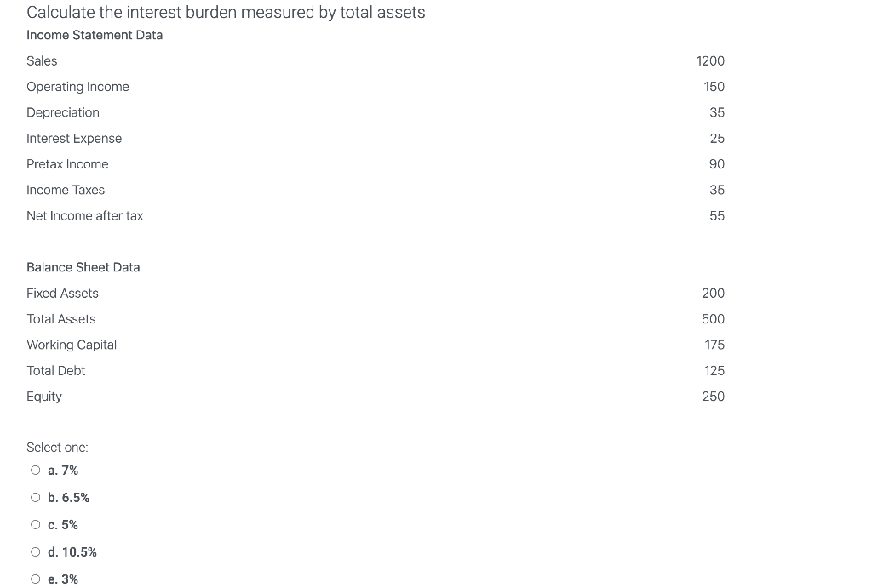Click the Depreciation row label

[x=63, y=112]
